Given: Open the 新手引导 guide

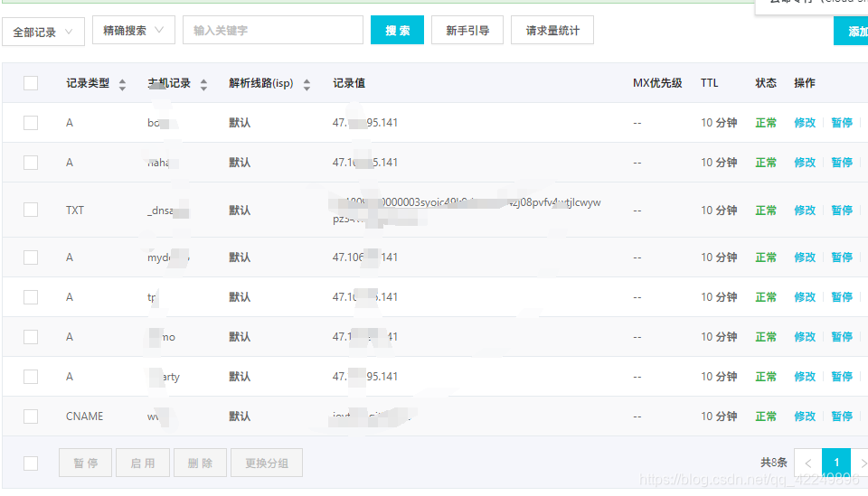Looking at the screenshot, I should 467,31.
